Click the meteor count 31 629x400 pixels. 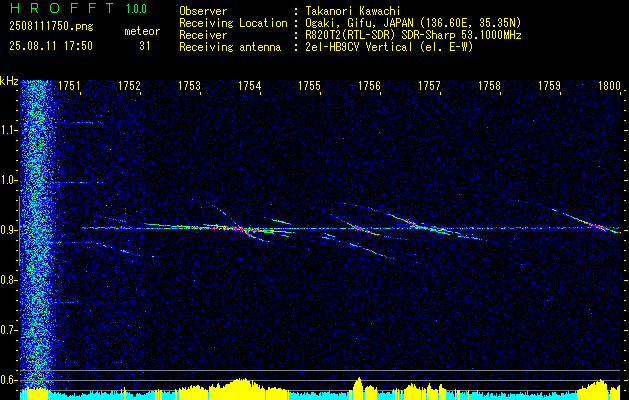144,46
